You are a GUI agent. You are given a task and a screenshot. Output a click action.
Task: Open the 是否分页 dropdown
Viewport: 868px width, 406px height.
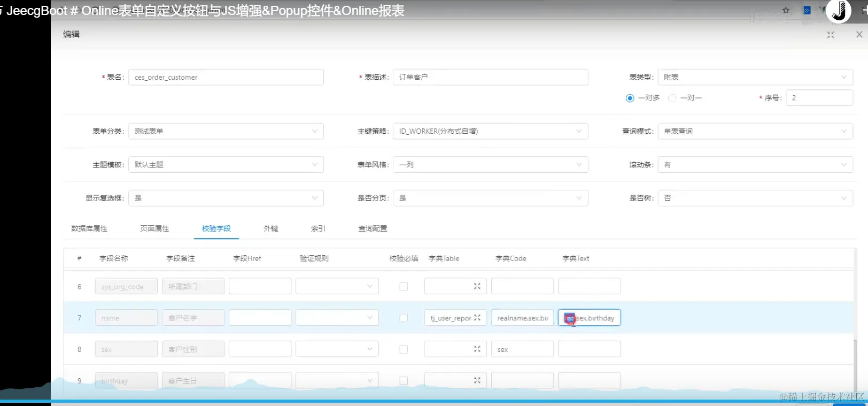491,198
